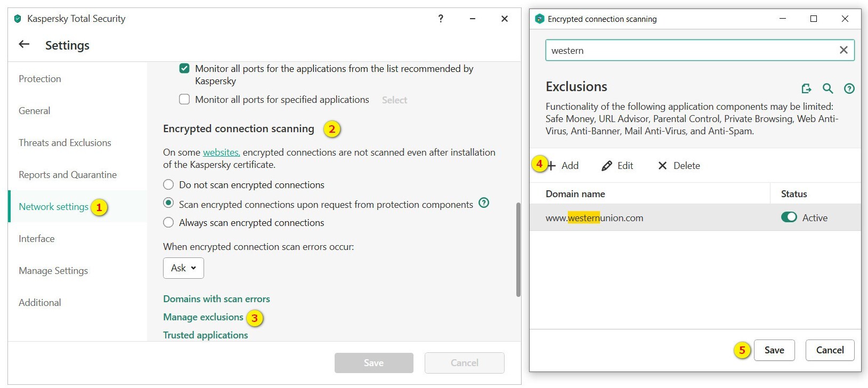Select the www.westernunion.com domain row
The height and width of the screenshot is (388, 868).
tap(695, 217)
